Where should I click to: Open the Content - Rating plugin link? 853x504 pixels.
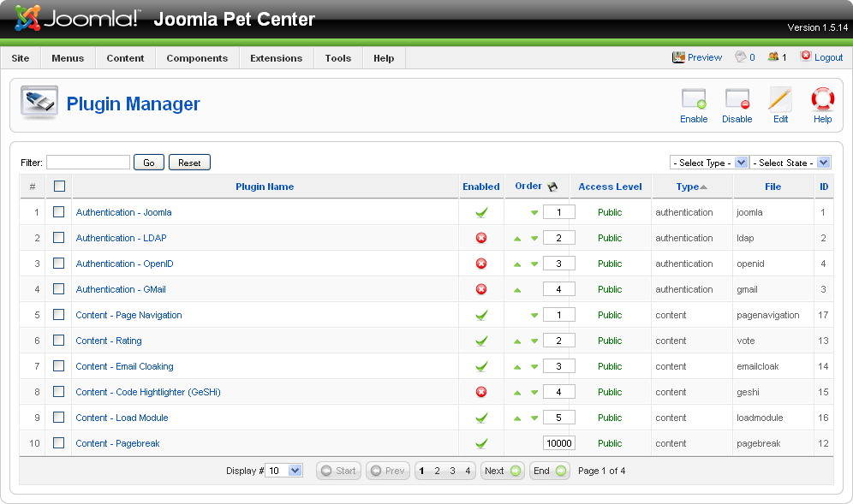[x=109, y=341]
